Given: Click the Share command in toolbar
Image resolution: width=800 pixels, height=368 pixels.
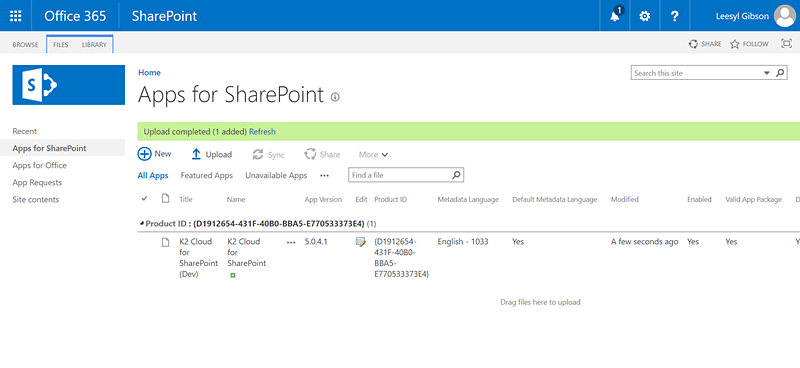Looking at the screenshot, I should tap(322, 154).
